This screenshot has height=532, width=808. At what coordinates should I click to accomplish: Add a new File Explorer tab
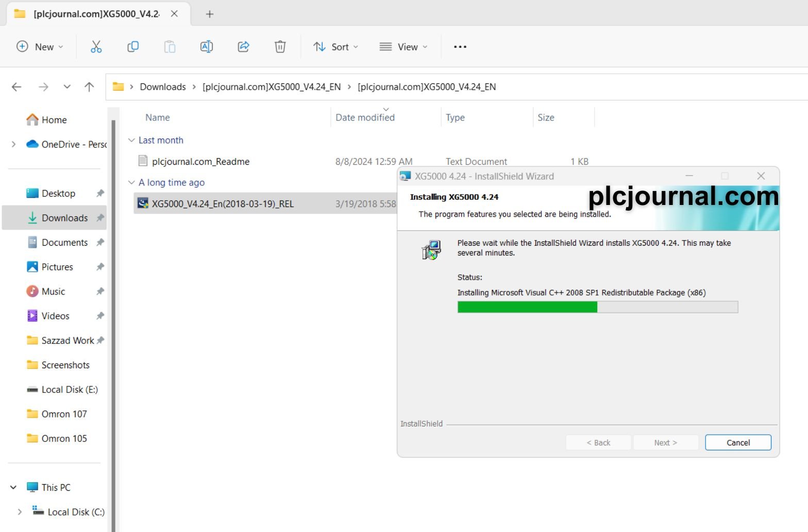pos(209,14)
